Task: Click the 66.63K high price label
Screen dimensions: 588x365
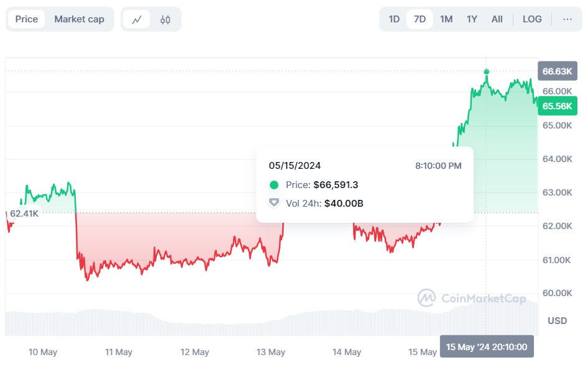Action: 556,71
